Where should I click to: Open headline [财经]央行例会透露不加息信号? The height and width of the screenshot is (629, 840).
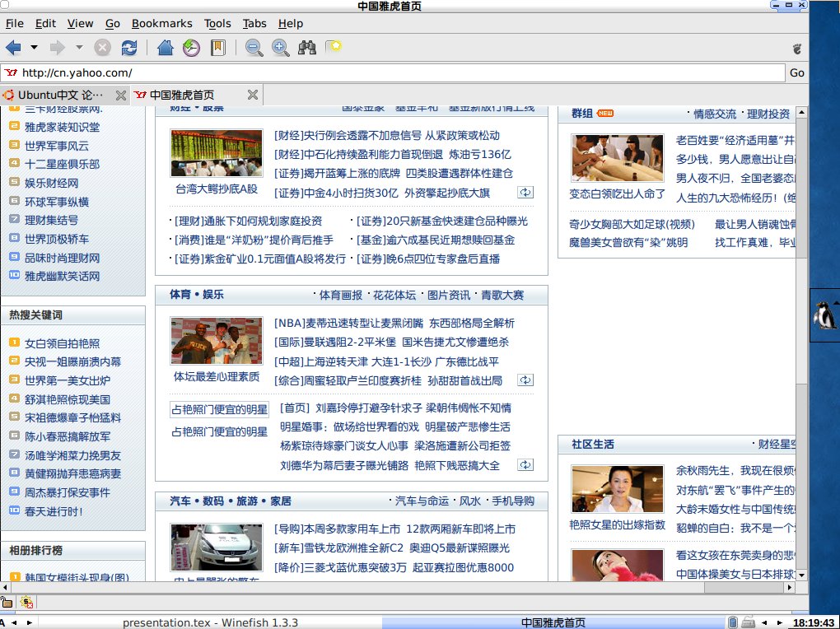coord(348,136)
